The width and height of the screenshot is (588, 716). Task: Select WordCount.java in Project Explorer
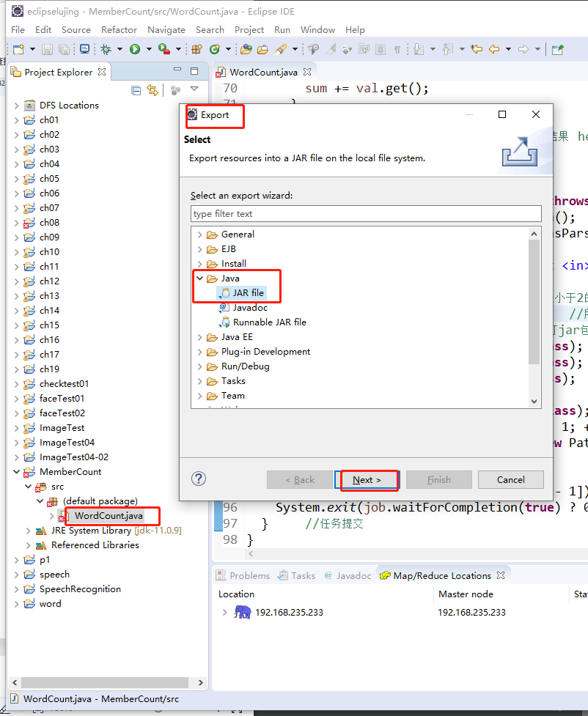109,516
